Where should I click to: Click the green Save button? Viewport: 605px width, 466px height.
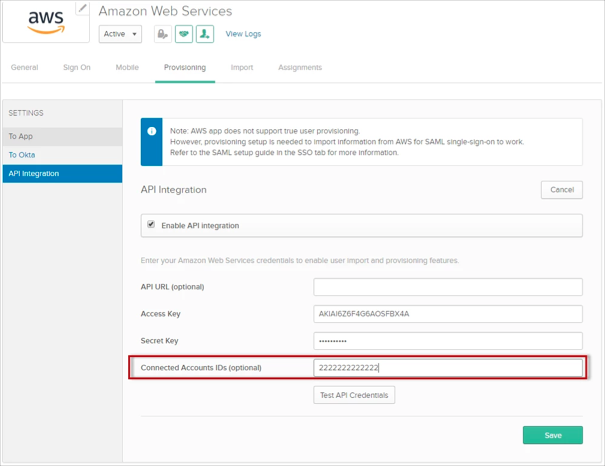point(552,435)
